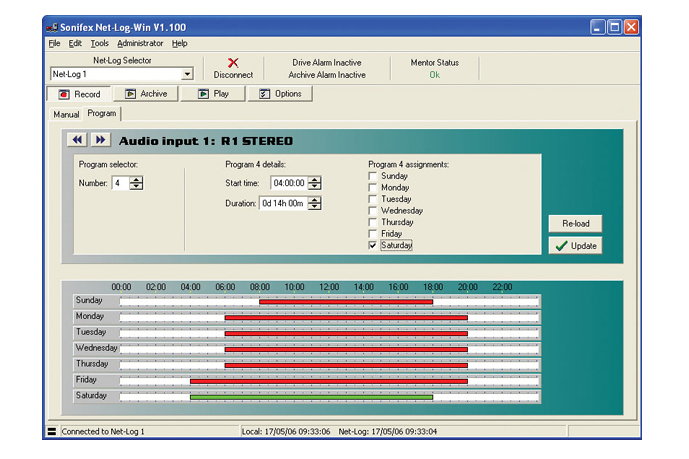Open the Help menu

pyautogui.click(x=179, y=43)
